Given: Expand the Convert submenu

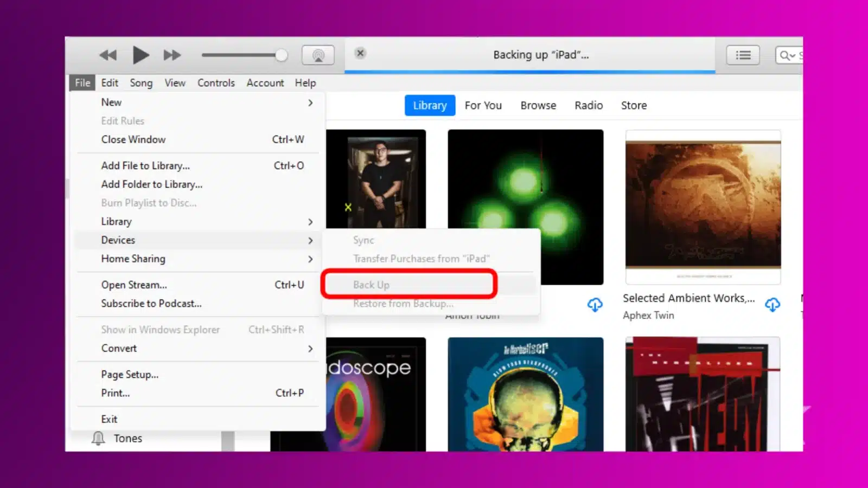Looking at the screenshot, I should [199, 348].
